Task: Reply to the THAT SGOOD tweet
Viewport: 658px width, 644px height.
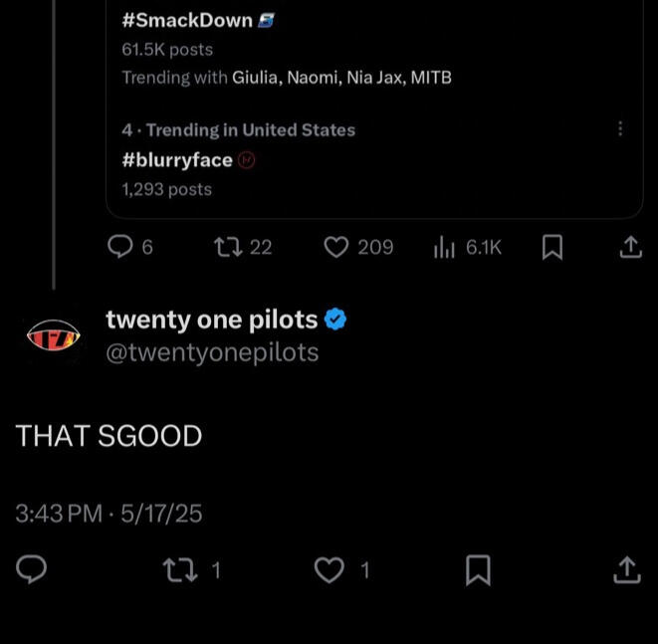Action: (33, 569)
